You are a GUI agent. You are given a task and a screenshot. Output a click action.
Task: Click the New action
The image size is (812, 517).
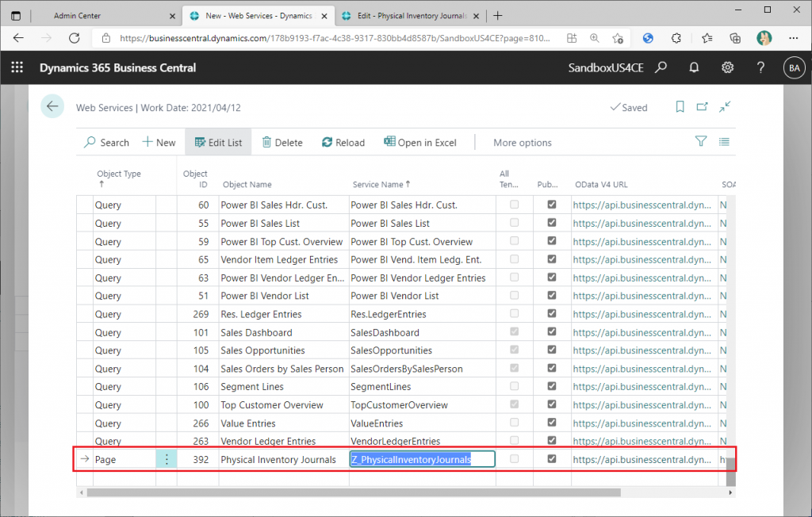tap(159, 143)
